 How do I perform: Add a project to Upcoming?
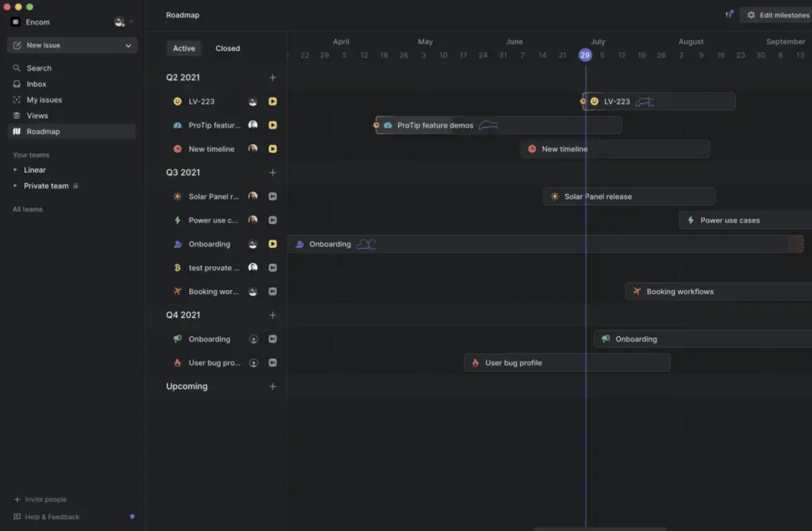tap(273, 386)
